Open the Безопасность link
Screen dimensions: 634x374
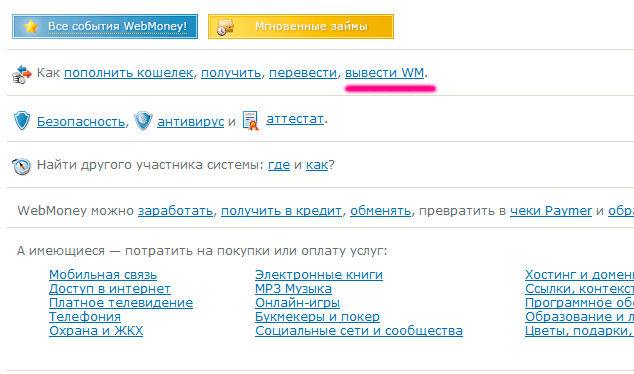coord(81,121)
